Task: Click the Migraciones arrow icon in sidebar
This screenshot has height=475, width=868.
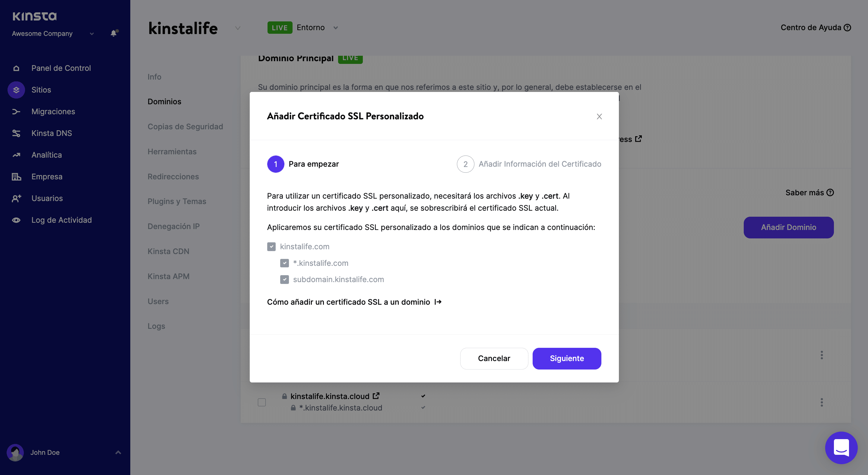Action: pyautogui.click(x=16, y=112)
